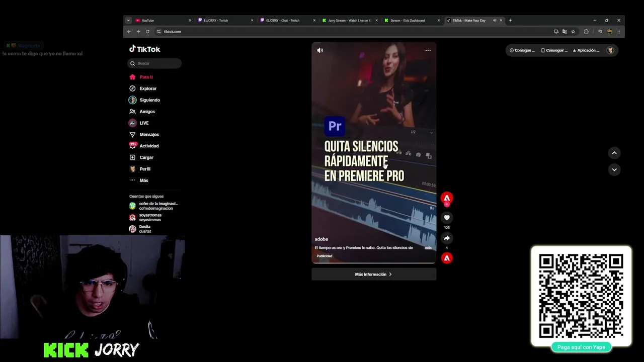Screen dimensions: 644x362
Task: Close the YouTube tab
Action: [x=190, y=21]
